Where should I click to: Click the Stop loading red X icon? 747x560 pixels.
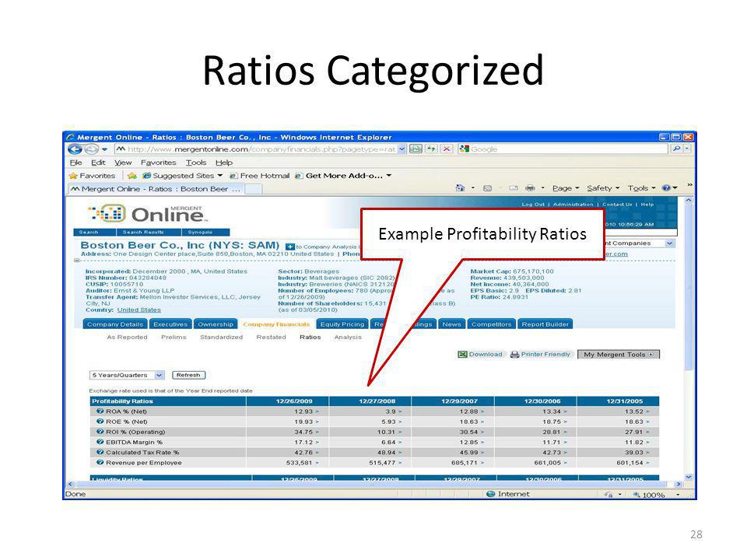[x=447, y=149]
